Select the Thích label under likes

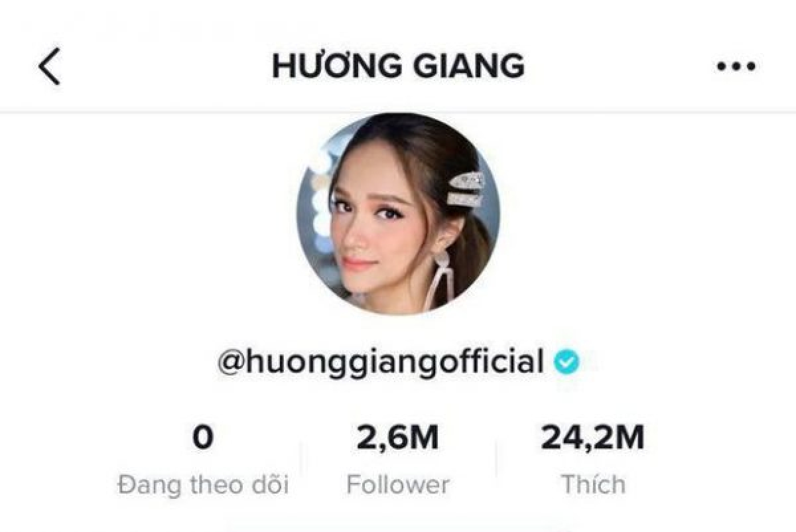[x=592, y=485]
